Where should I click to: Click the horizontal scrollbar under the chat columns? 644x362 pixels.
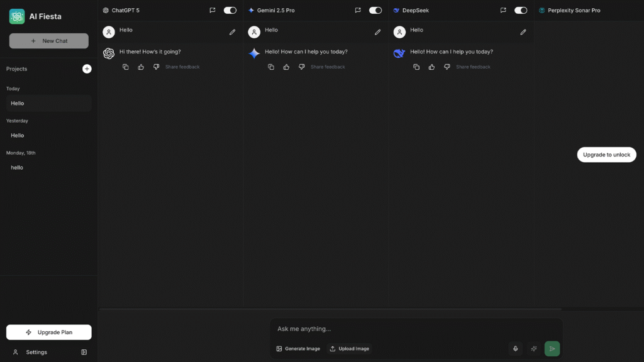tap(330, 309)
